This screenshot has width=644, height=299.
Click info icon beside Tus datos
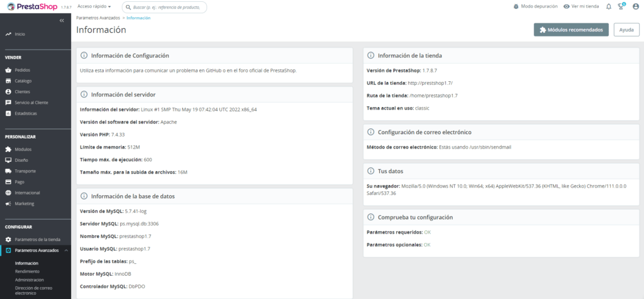tap(370, 171)
